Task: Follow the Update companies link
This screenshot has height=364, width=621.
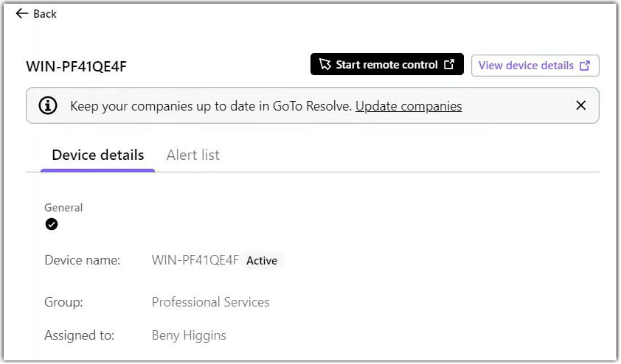Action: [409, 106]
